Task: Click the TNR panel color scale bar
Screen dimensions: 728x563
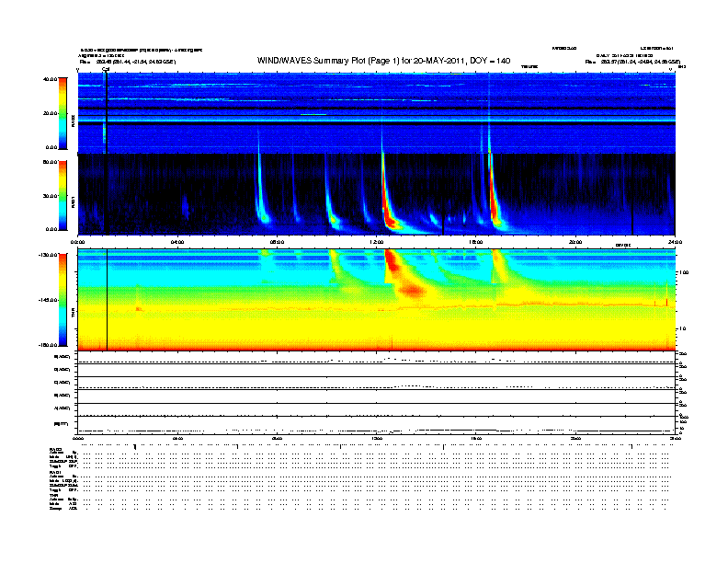Action: pyautogui.click(x=63, y=300)
